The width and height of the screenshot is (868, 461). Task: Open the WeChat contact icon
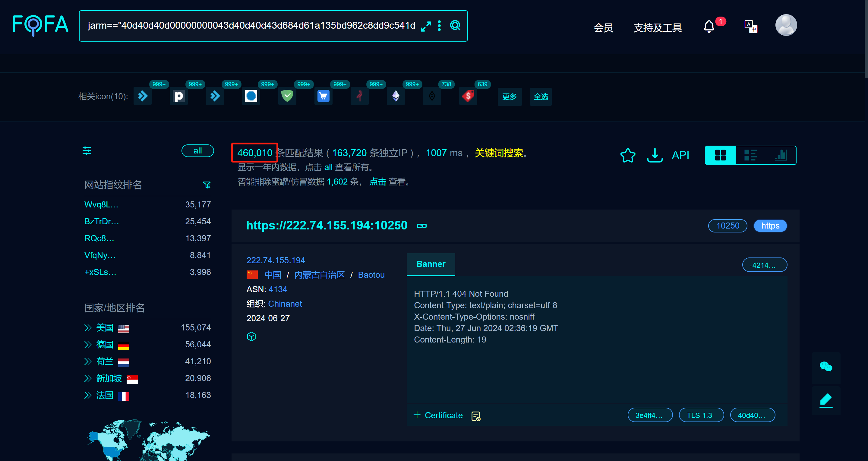(826, 367)
